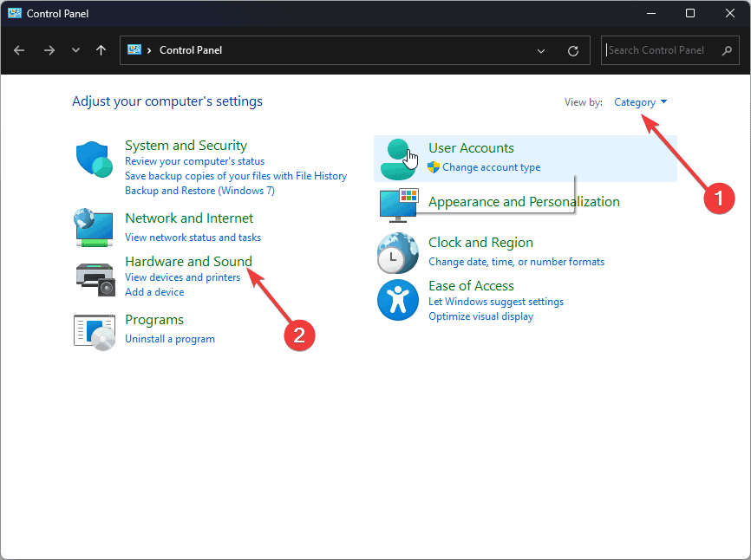Maximize the Control Panel window

pyautogui.click(x=690, y=13)
